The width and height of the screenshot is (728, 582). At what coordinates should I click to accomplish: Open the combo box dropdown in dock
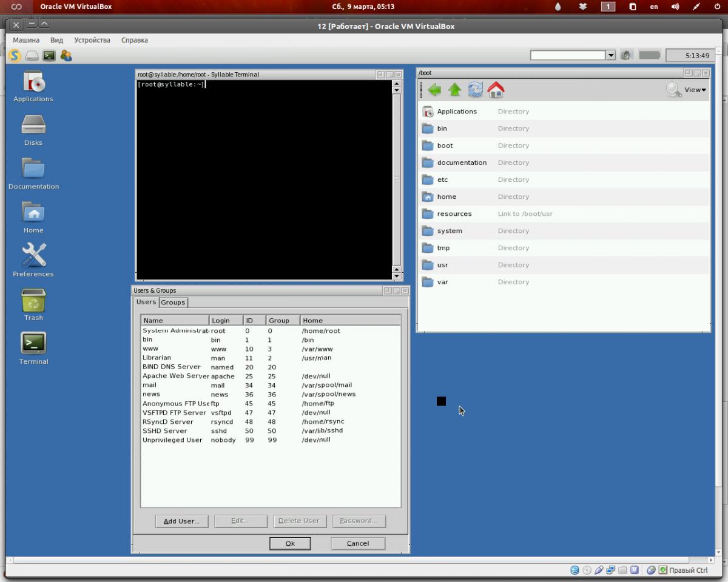coord(610,55)
